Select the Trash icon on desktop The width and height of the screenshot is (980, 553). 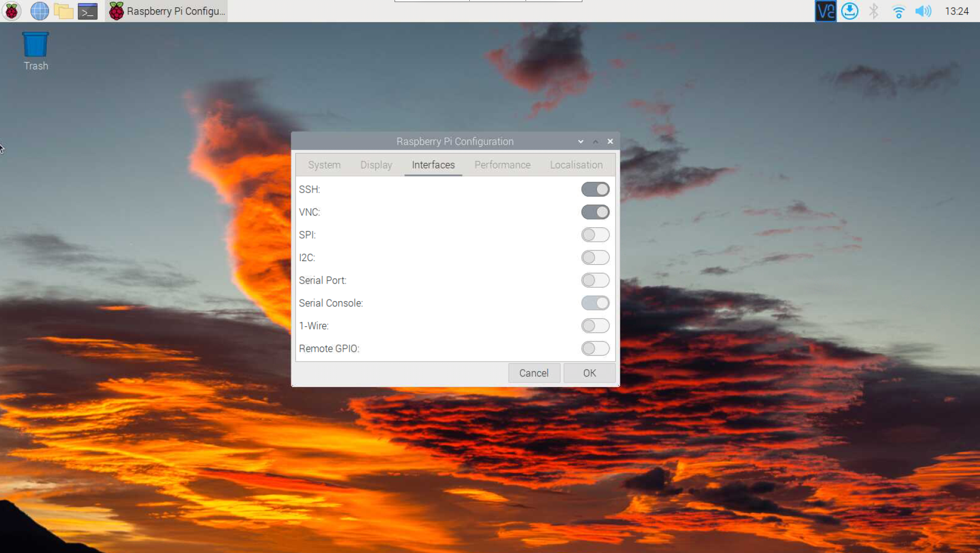point(36,51)
